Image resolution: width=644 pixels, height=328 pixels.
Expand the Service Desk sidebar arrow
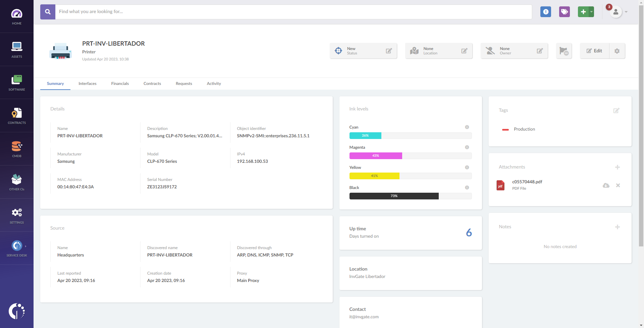click(25, 246)
